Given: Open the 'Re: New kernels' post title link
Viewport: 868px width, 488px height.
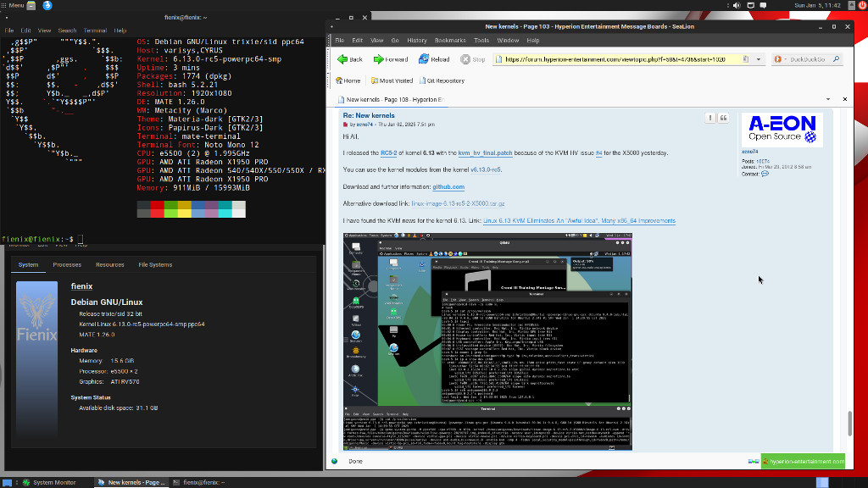Looking at the screenshot, I should [369, 115].
